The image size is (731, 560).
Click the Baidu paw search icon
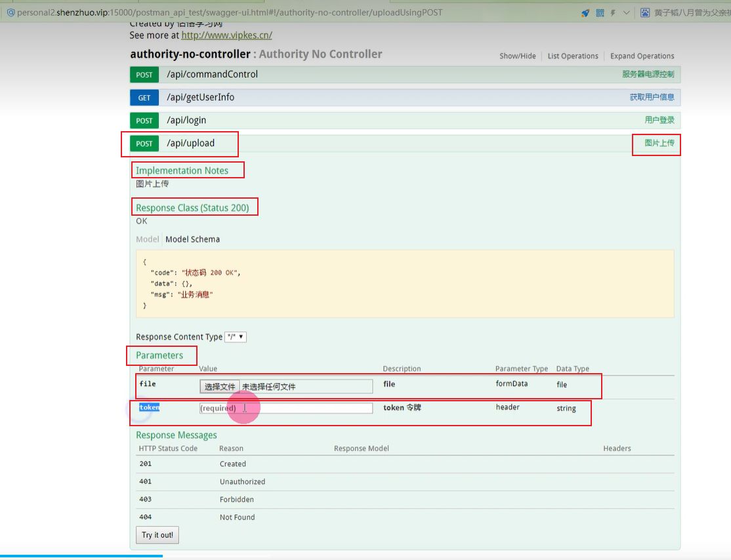coord(645,12)
